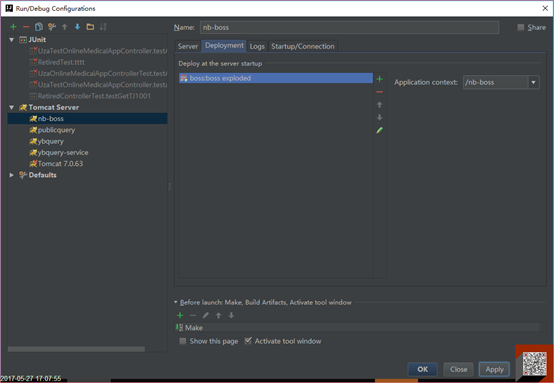Edit the before launch task
This screenshot has height=383, width=554.
(206, 315)
